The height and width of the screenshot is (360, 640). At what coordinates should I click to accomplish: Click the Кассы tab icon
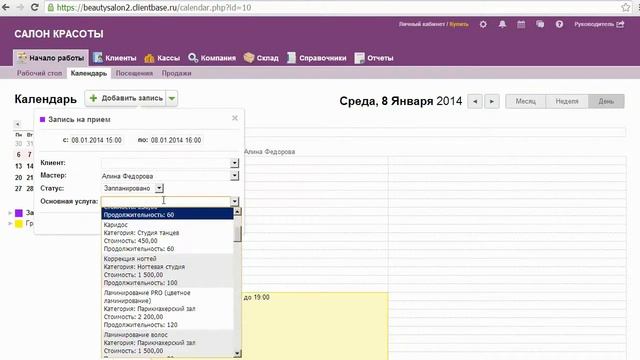coord(149,58)
